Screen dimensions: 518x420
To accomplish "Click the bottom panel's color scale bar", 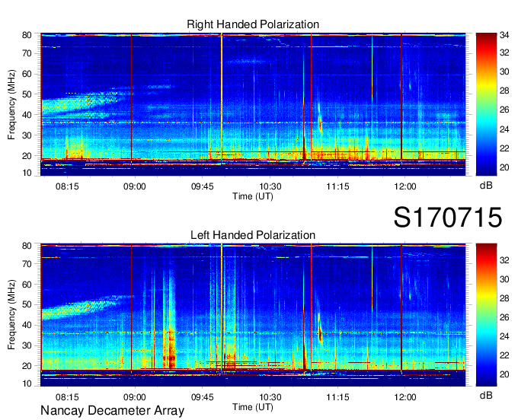I will (486, 315).
